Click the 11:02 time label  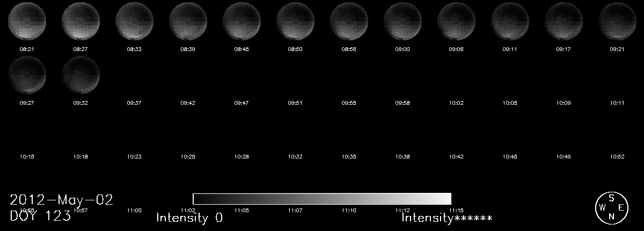click(188, 210)
